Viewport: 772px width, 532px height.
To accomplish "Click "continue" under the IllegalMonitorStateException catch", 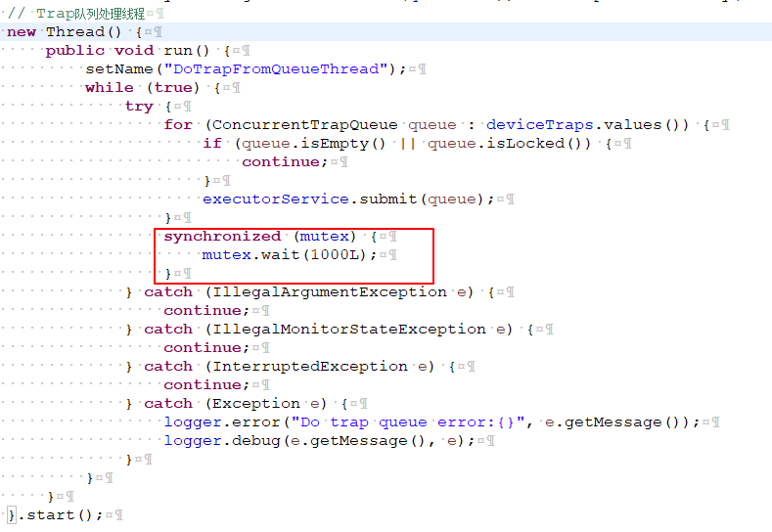I will point(203,348).
